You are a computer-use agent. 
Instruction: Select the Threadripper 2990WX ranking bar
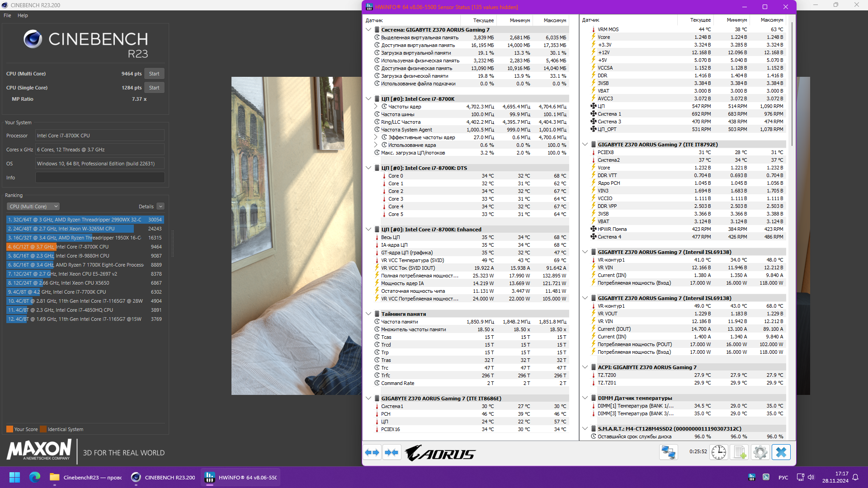[x=85, y=220]
